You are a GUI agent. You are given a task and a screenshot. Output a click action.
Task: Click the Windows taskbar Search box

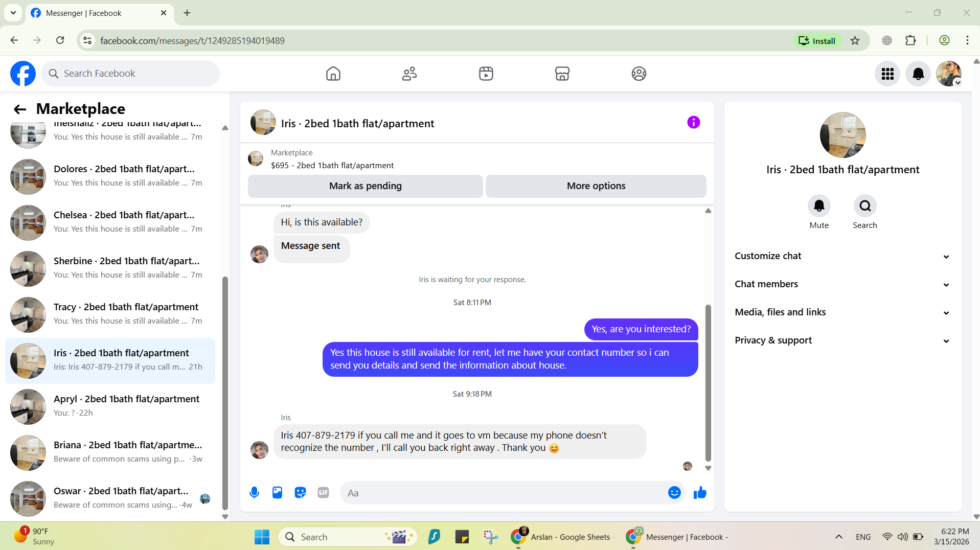click(348, 537)
